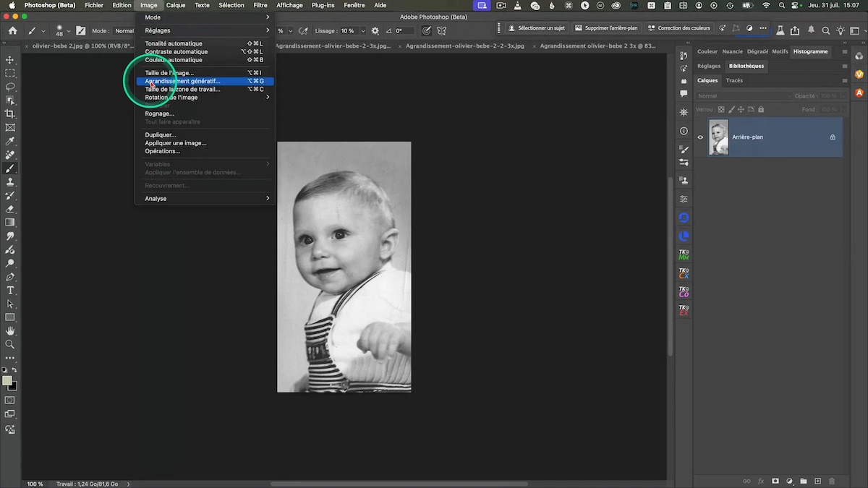Select the Eyedropper tool
The image size is (868, 488).
tap(10, 141)
